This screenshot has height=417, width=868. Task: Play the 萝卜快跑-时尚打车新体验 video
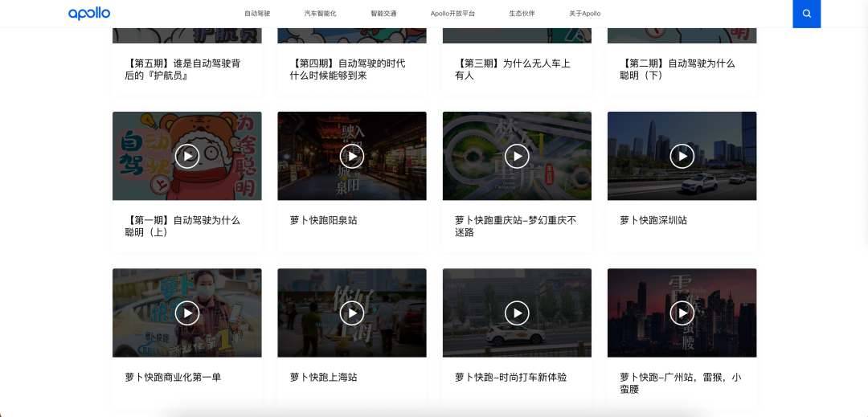(x=517, y=313)
